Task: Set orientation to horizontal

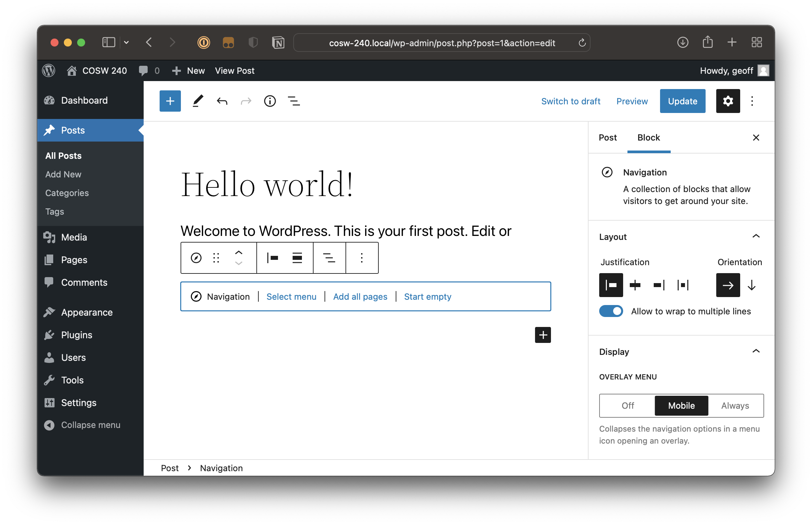Action: click(x=728, y=285)
